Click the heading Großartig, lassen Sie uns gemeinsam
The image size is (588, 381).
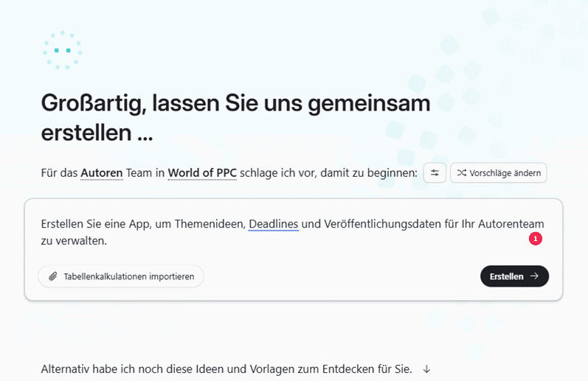click(235, 103)
